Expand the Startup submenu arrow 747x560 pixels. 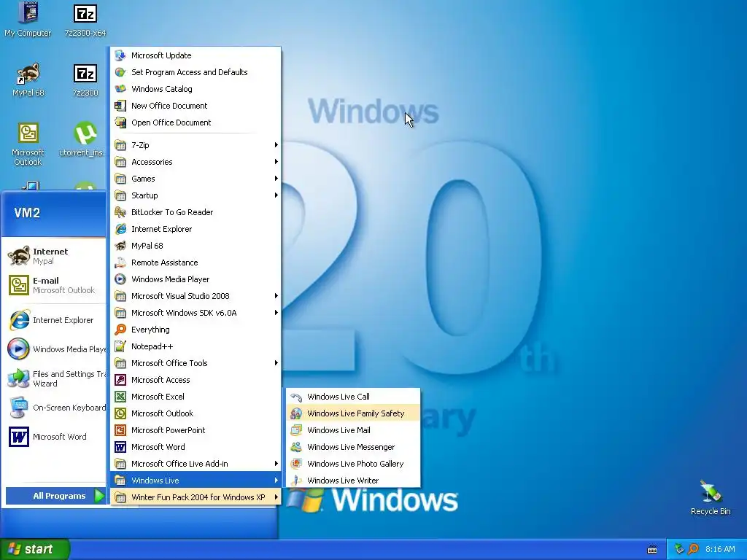[276, 195]
